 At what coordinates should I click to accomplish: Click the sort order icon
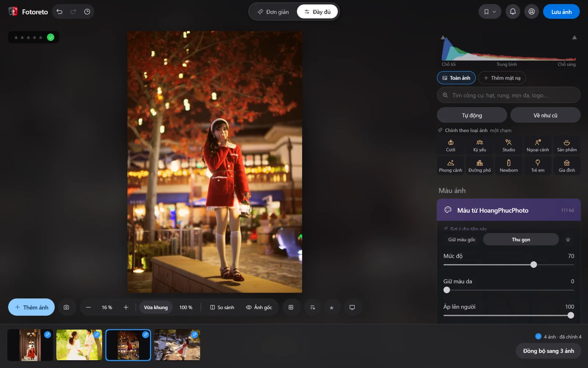pos(313,307)
